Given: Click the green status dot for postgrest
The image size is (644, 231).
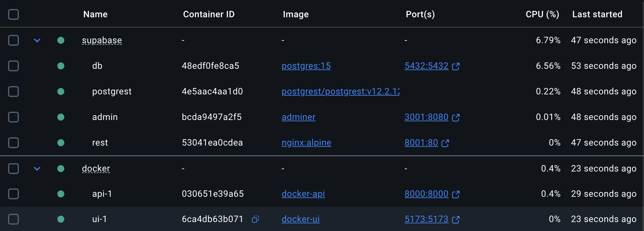Looking at the screenshot, I should [61, 92].
